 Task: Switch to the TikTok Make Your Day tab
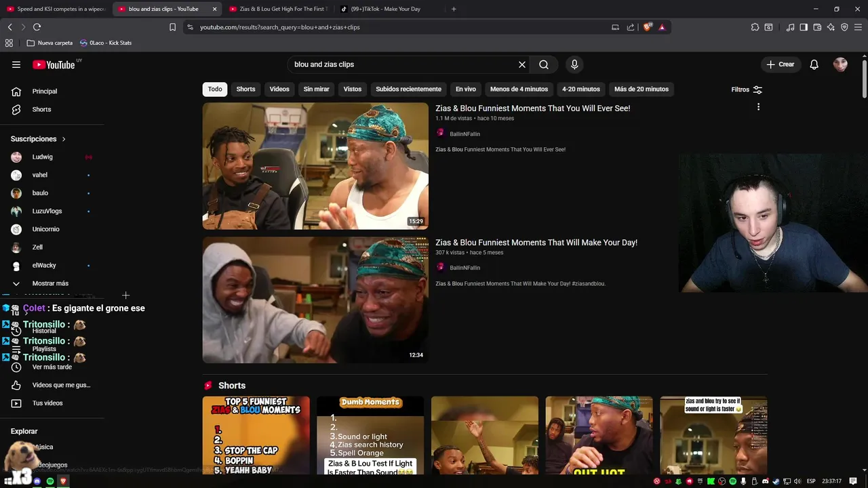click(x=390, y=9)
